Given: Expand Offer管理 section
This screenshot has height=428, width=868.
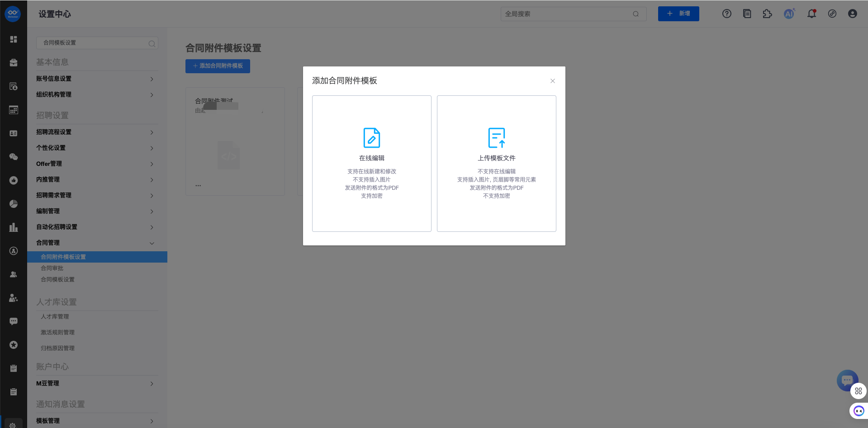Looking at the screenshot, I should coord(97,164).
